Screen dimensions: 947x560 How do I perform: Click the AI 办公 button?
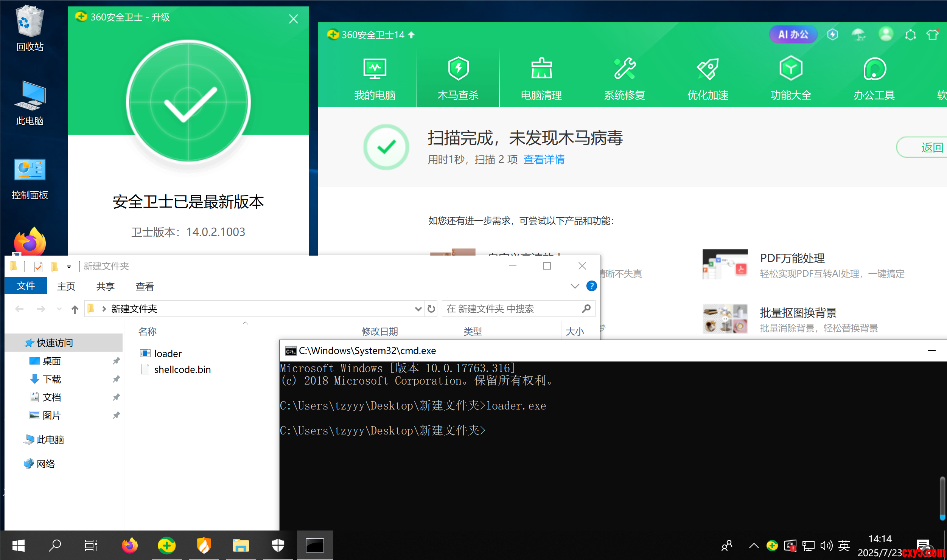[x=793, y=35]
